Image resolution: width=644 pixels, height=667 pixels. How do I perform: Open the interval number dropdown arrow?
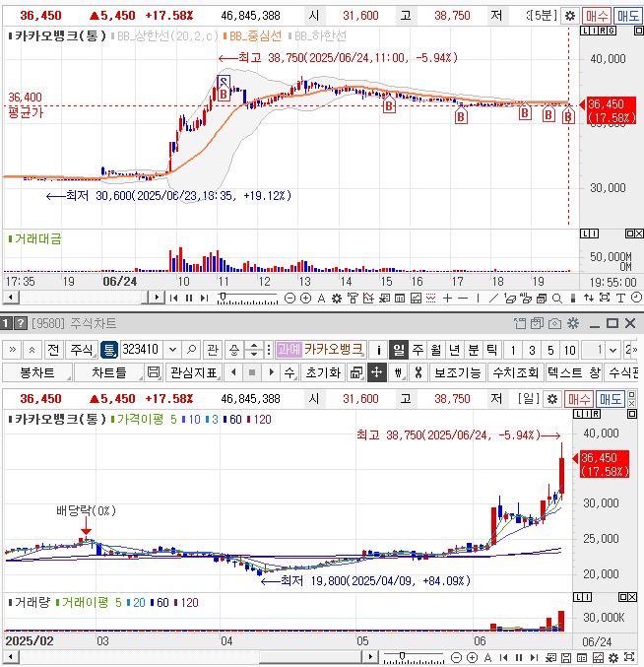point(612,350)
